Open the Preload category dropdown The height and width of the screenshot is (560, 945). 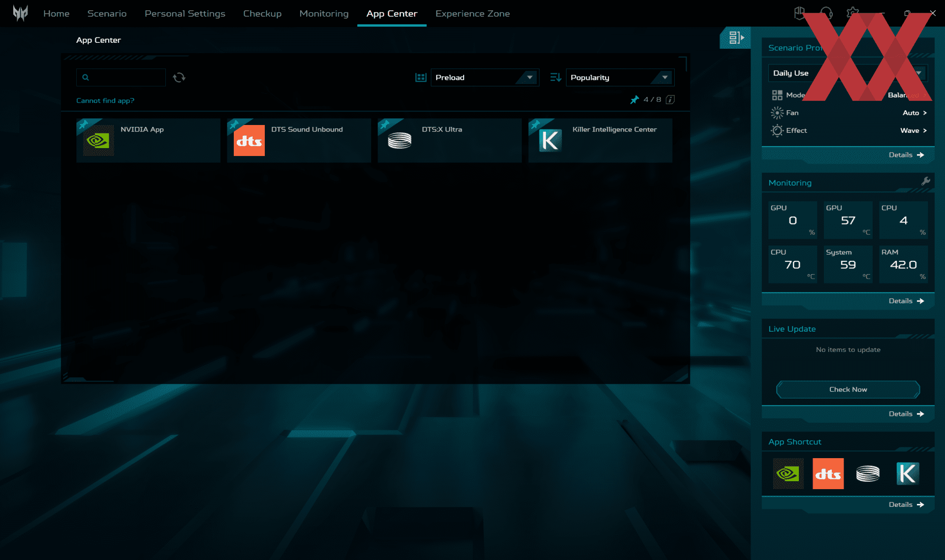pyautogui.click(x=484, y=77)
